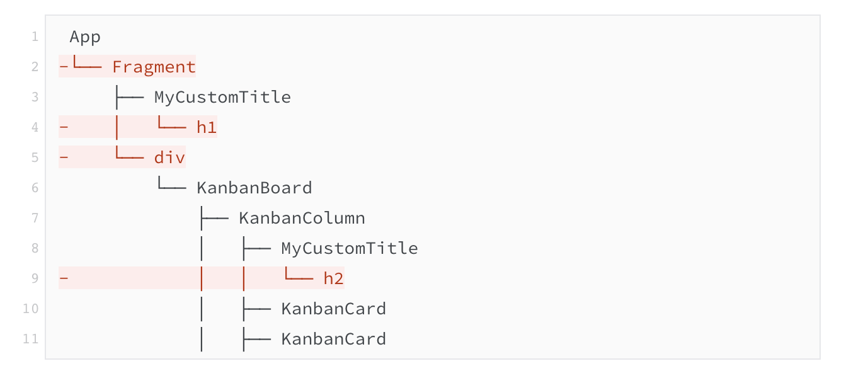Select the KanbanBoard node

click(254, 188)
